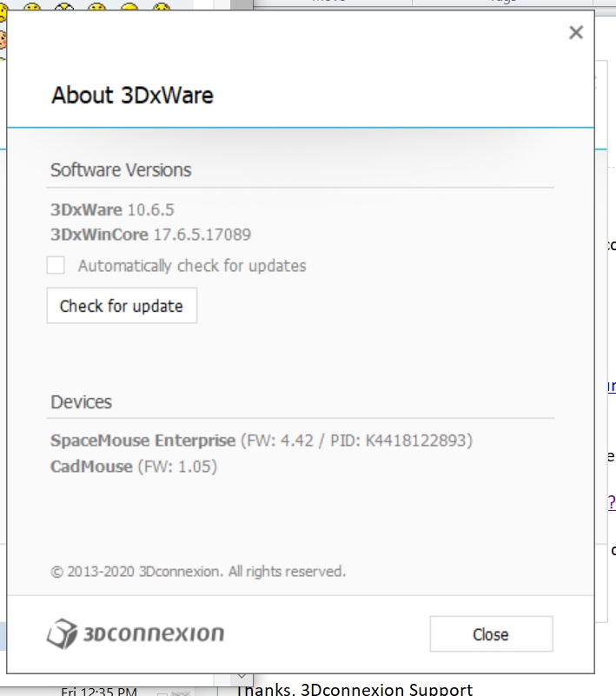The width and height of the screenshot is (616, 696).
Task: Click the Fri 12:35 PM timestamp in background
Action: (x=98, y=692)
